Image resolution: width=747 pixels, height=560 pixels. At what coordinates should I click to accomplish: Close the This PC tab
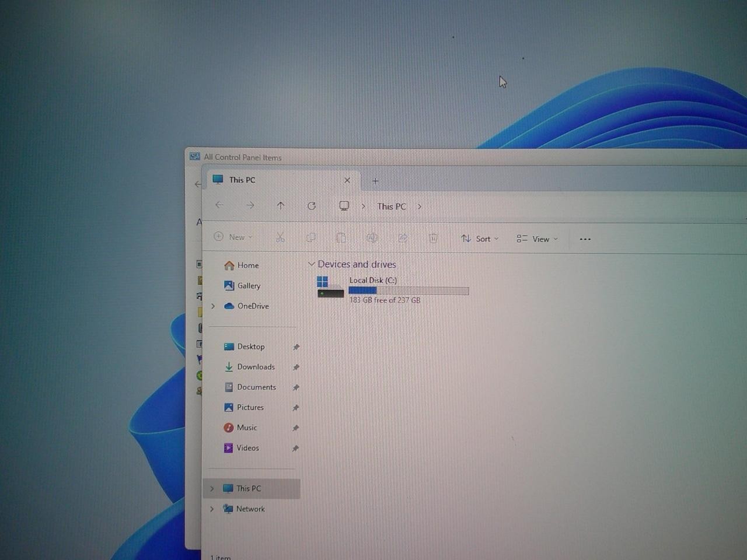click(x=347, y=180)
